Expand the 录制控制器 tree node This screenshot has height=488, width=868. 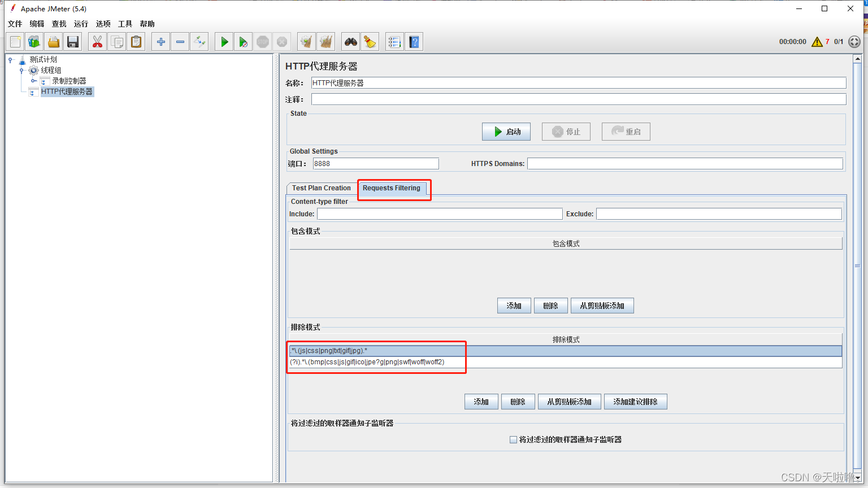coord(33,81)
